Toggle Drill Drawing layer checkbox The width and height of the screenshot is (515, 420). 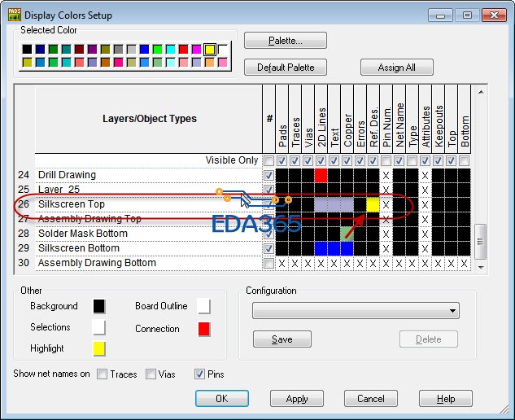(x=268, y=175)
